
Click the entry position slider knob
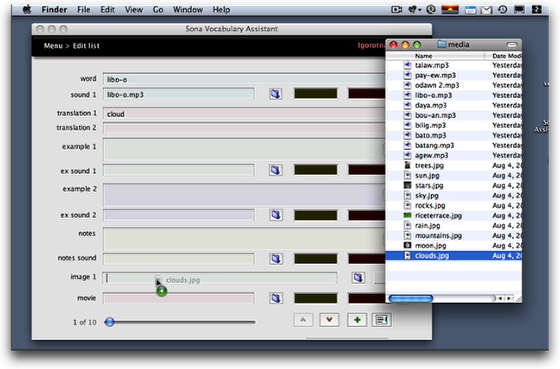coord(110,322)
